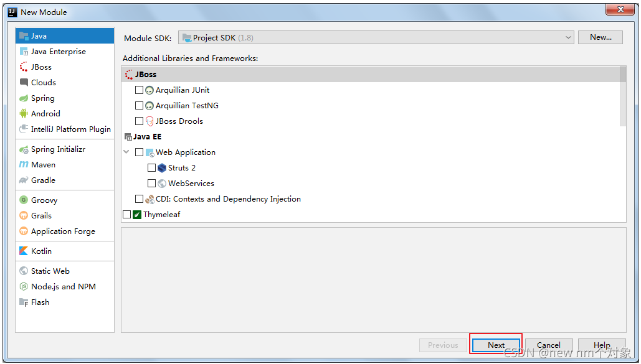Pick the Kotlin module type label

coord(41,251)
